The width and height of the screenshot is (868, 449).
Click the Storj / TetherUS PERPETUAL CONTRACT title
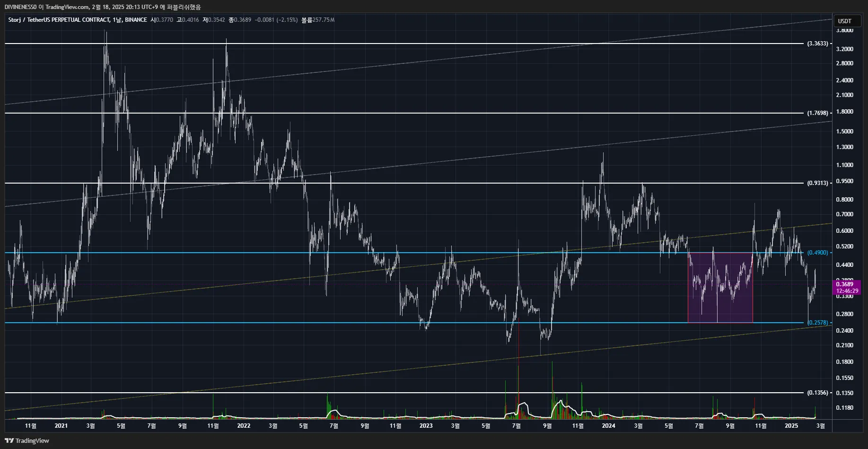point(59,20)
